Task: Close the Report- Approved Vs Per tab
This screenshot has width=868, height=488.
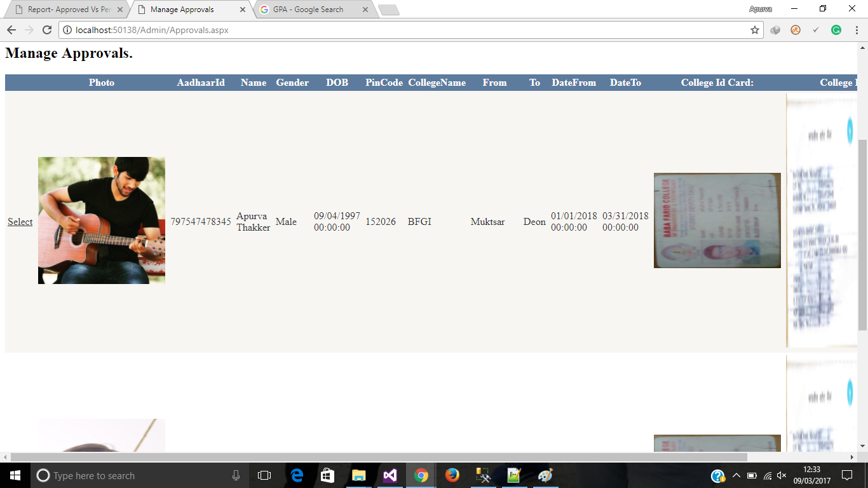Action: (119, 10)
